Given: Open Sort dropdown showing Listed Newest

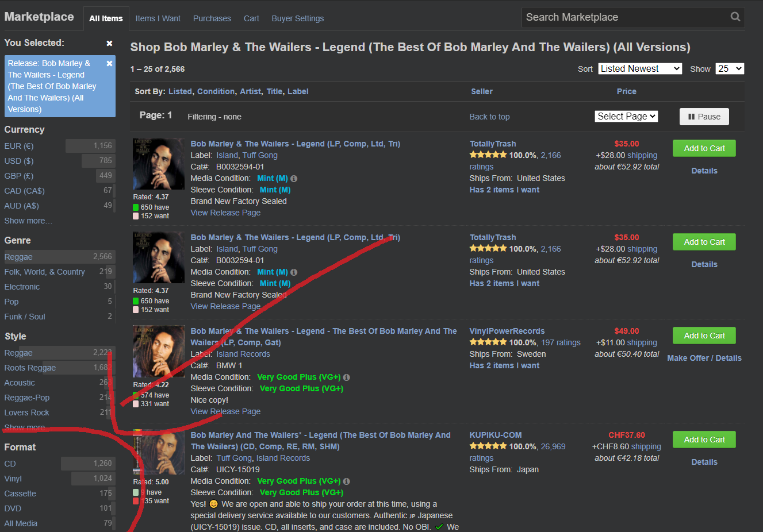Looking at the screenshot, I should (x=640, y=68).
